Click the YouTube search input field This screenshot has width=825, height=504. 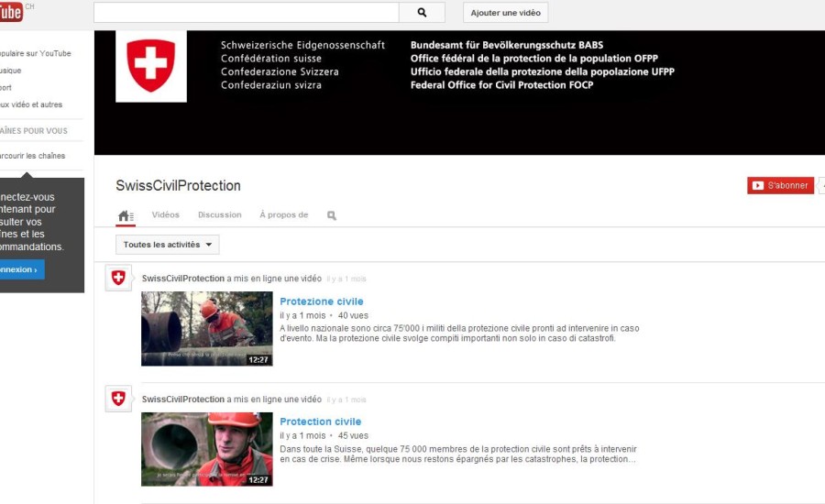tap(246, 13)
